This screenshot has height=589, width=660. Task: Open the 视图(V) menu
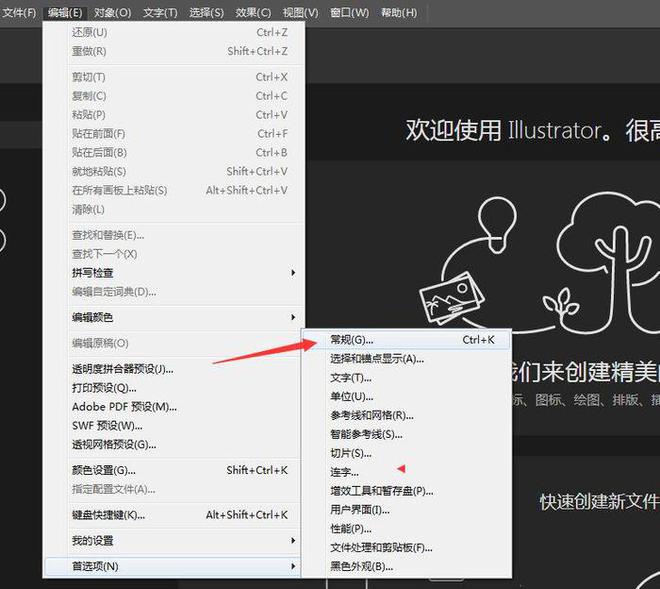(x=301, y=13)
